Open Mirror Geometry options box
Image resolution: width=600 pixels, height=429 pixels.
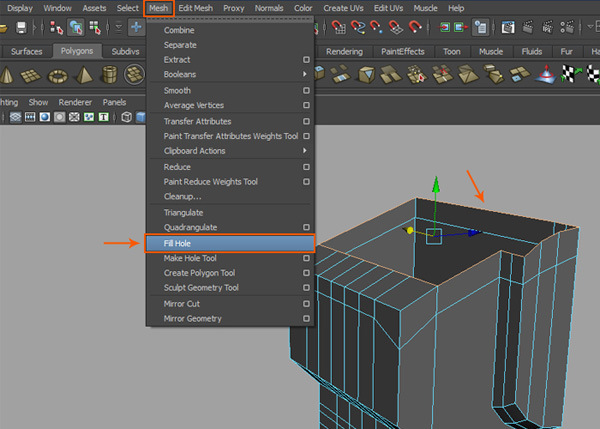(306, 318)
